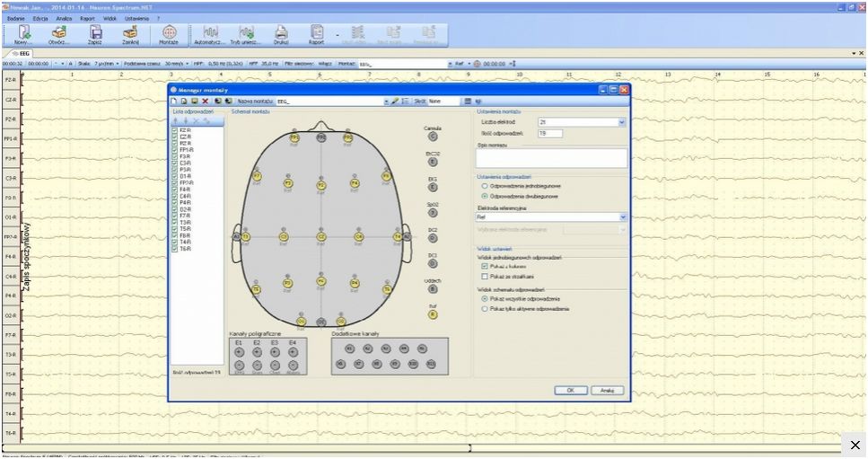Open a file with the Otwórz icon
868x459 pixels.
click(59, 32)
